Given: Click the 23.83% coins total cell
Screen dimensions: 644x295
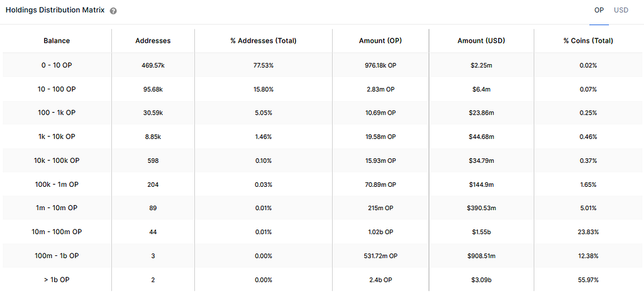Looking at the screenshot, I should pyautogui.click(x=588, y=232).
